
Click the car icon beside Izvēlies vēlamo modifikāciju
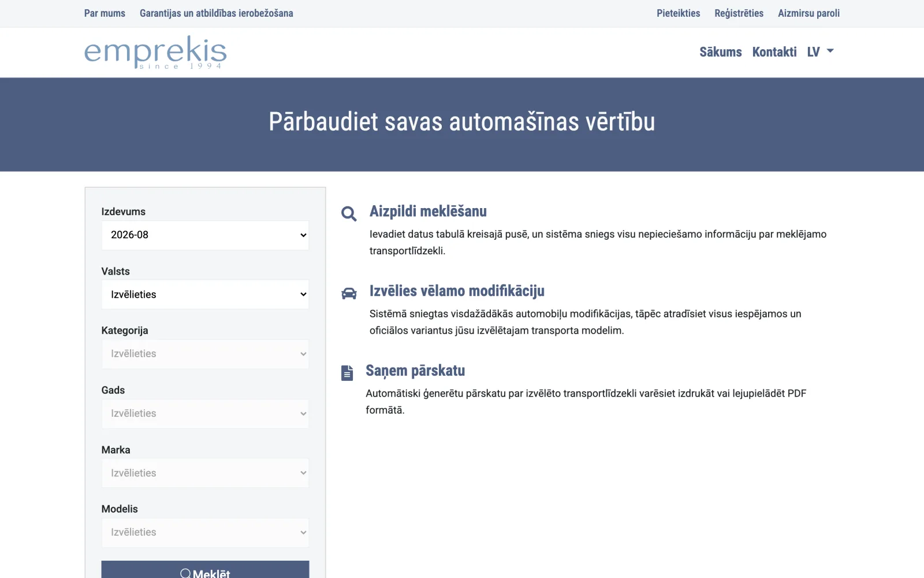(349, 294)
